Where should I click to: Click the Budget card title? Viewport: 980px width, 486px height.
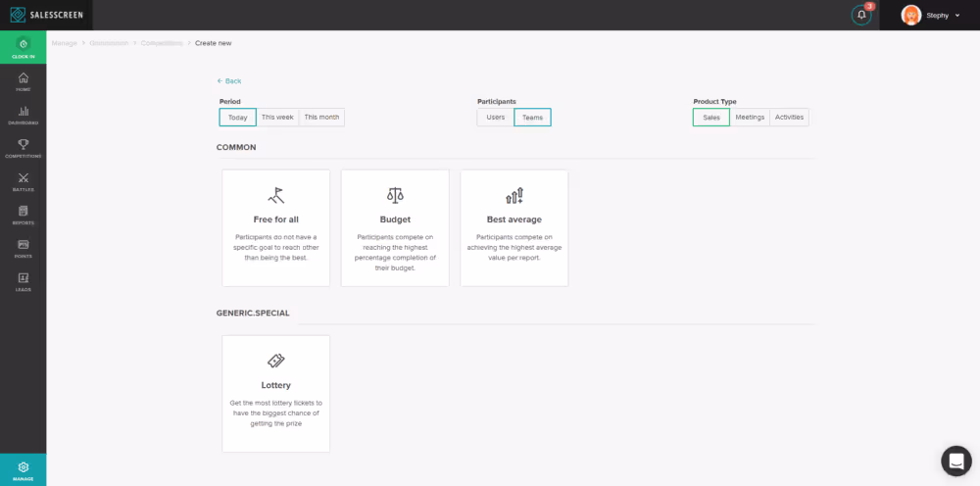click(395, 219)
